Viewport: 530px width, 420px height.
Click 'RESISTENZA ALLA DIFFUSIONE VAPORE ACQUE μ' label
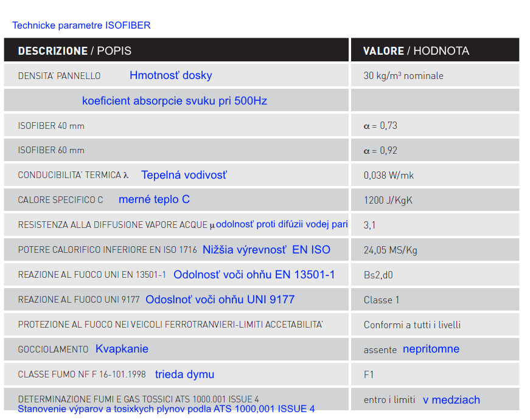[116, 225]
